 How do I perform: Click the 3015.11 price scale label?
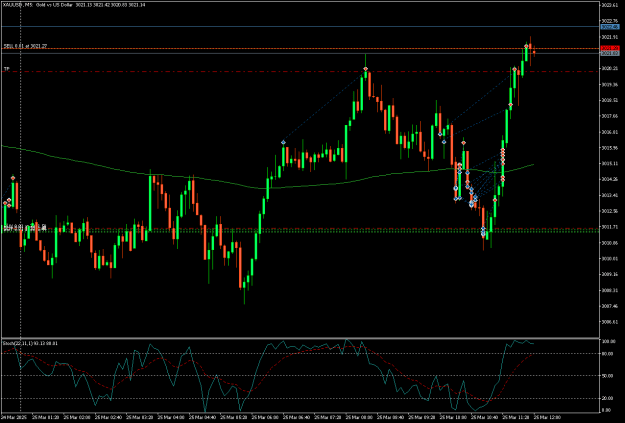pos(610,163)
